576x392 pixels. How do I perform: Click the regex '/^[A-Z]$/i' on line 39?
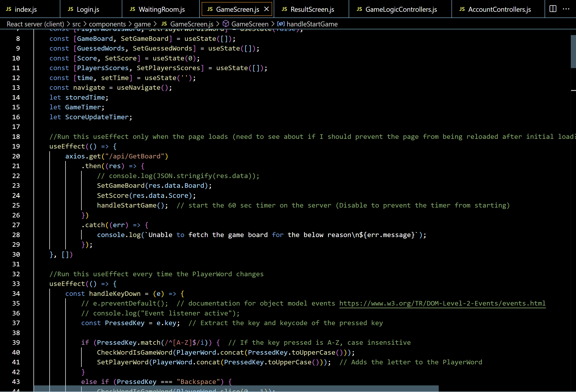tap(184, 343)
